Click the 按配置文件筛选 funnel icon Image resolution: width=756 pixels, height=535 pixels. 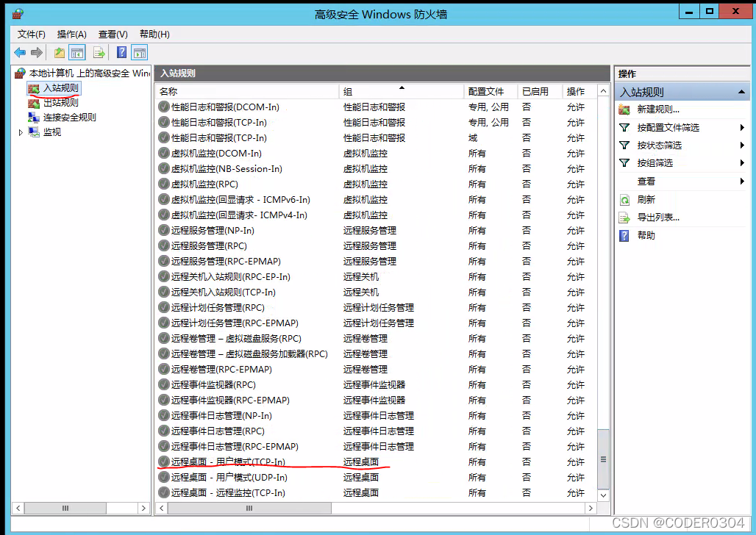pyautogui.click(x=624, y=128)
